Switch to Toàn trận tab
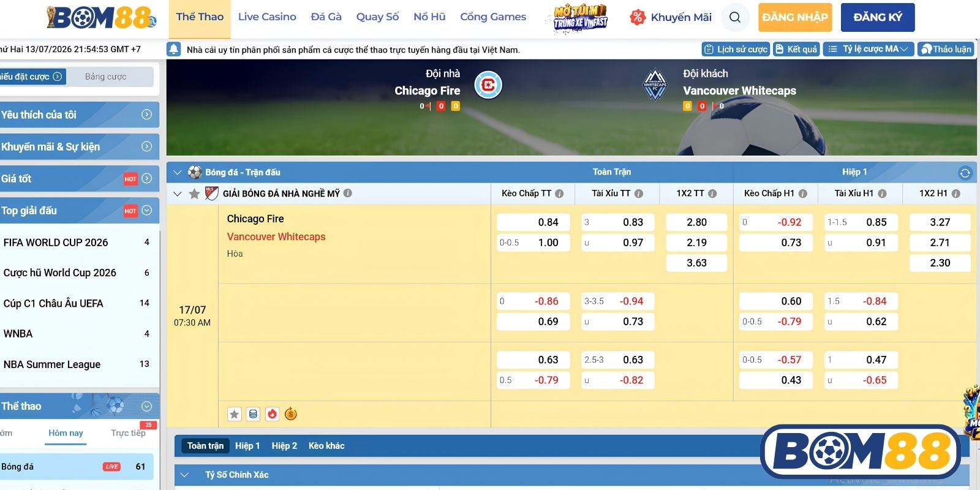The width and height of the screenshot is (980, 490). (x=205, y=446)
